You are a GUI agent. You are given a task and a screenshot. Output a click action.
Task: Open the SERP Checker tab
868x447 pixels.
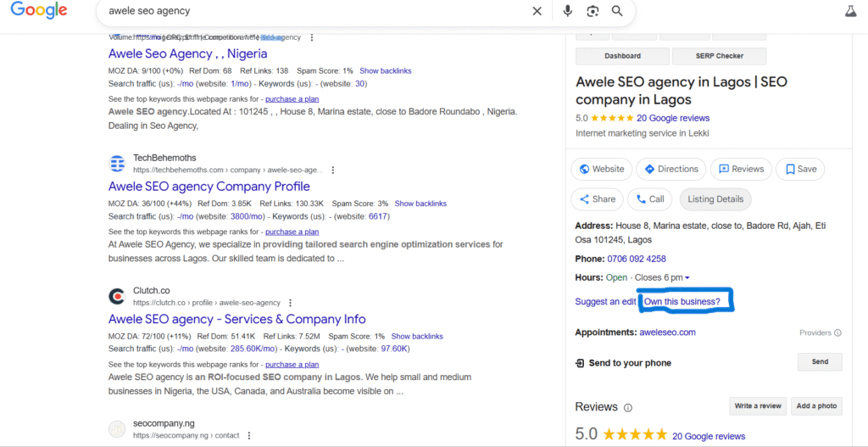719,56
